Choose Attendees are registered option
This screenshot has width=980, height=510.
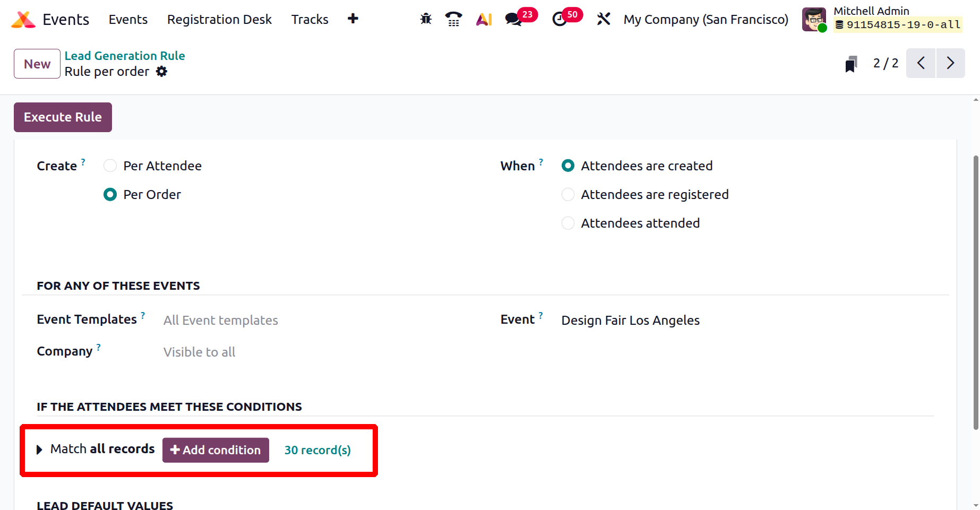[568, 195]
